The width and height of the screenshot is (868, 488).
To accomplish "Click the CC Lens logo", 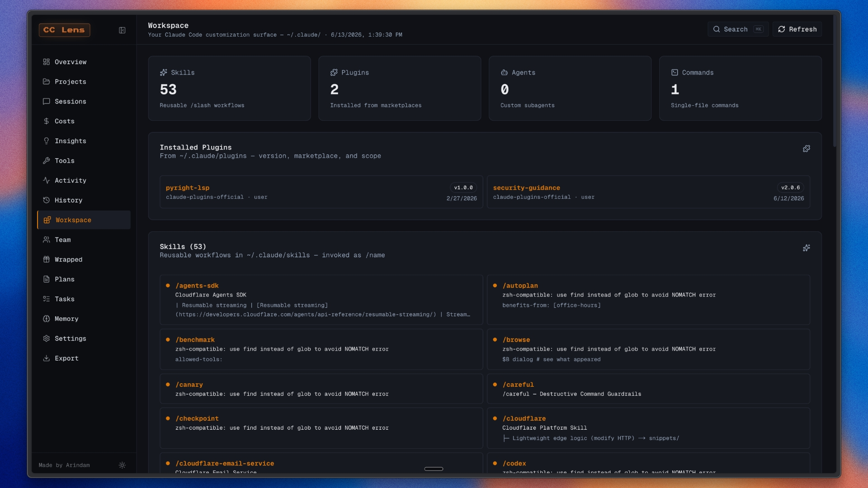I will click(x=64, y=30).
